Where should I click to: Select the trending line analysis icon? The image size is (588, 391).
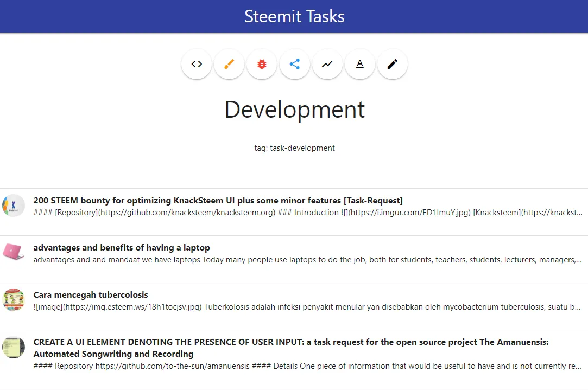click(327, 64)
